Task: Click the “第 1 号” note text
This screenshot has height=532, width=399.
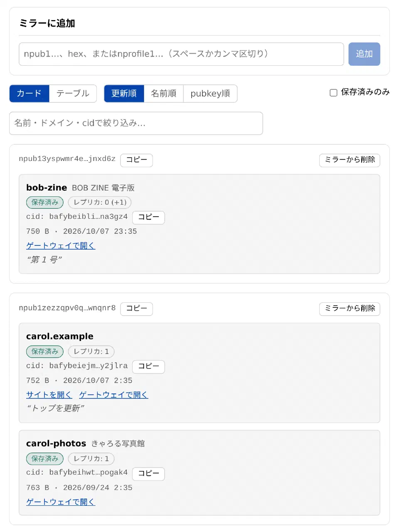Action: [44, 260]
